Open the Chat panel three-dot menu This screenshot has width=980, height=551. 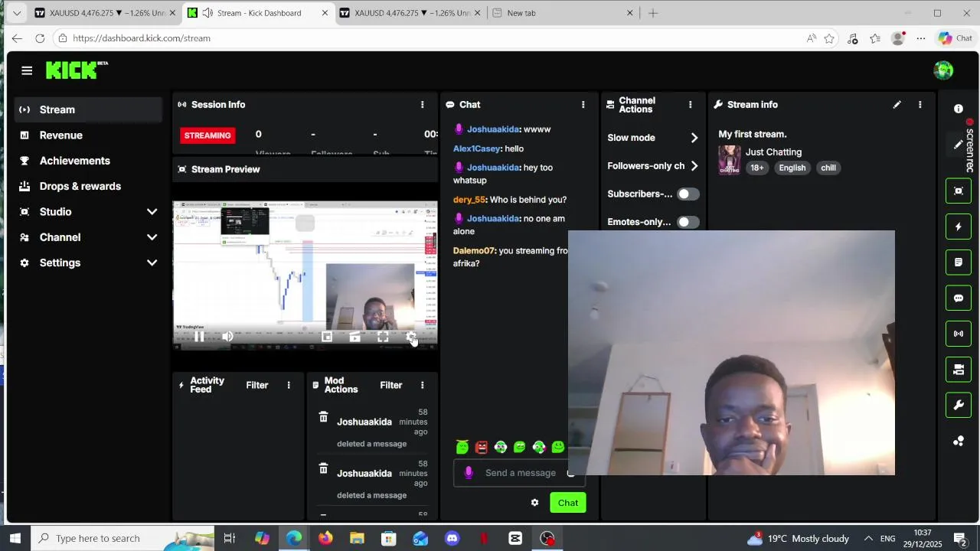coord(583,105)
